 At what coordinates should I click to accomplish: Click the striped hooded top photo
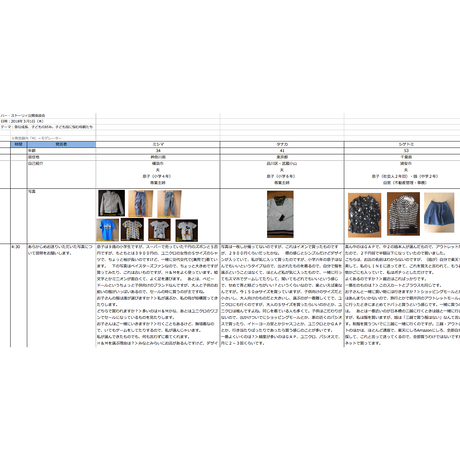tap(403, 214)
